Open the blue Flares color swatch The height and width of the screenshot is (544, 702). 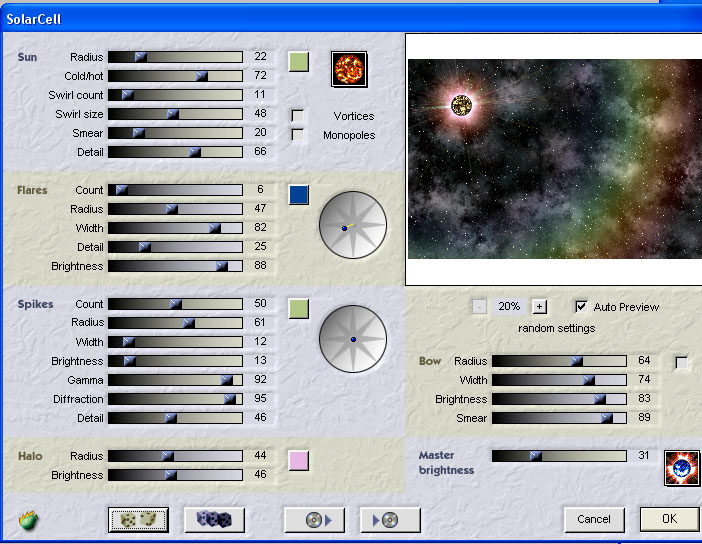[299, 194]
